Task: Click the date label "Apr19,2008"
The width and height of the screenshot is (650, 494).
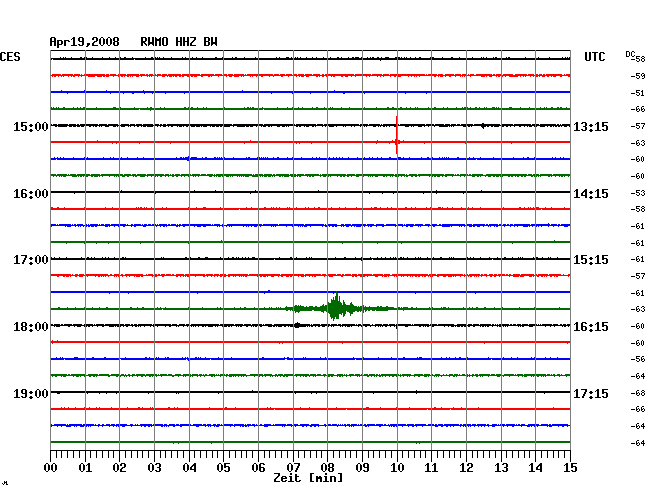Action: (85, 42)
